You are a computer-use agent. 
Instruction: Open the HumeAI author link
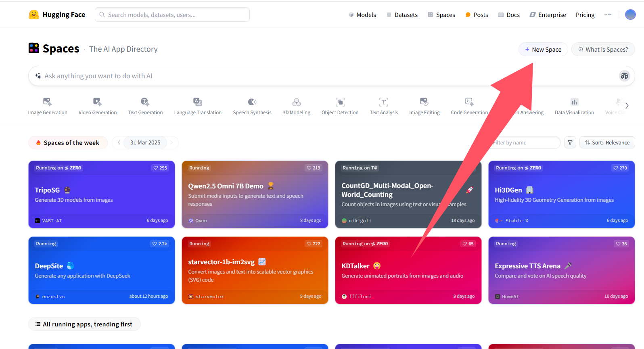tap(507, 297)
